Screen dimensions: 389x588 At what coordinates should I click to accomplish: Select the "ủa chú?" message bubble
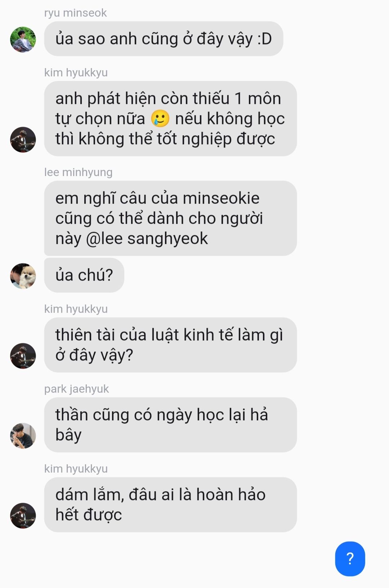tap(84, 275)
